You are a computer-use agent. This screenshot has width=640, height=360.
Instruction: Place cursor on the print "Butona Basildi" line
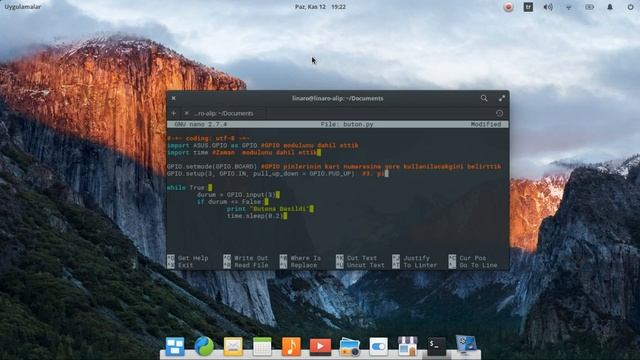click(270, 209)
